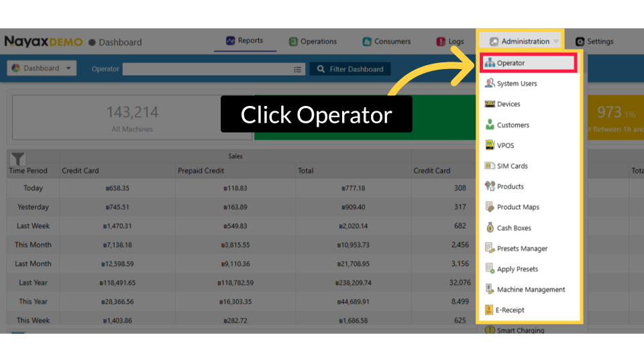Image resolution: width=644 pixels, height=362 pixels.
Task: Click the Smart Charging icon
Action: 490,330
